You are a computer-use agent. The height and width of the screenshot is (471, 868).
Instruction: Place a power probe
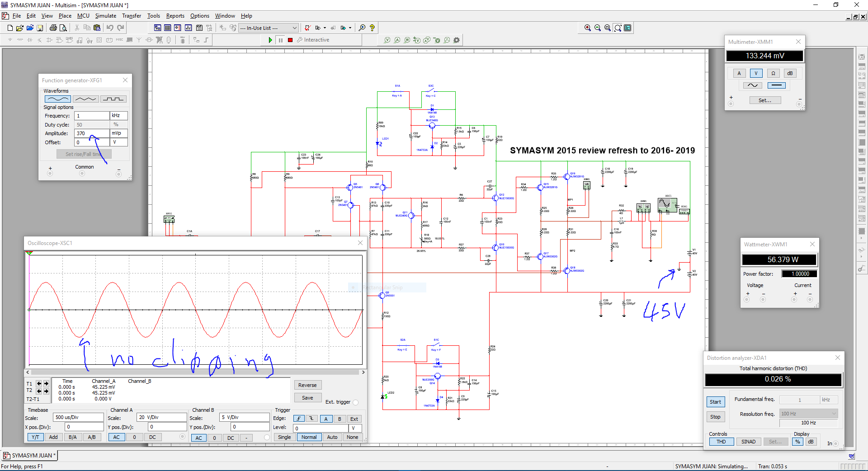[407, 40]
